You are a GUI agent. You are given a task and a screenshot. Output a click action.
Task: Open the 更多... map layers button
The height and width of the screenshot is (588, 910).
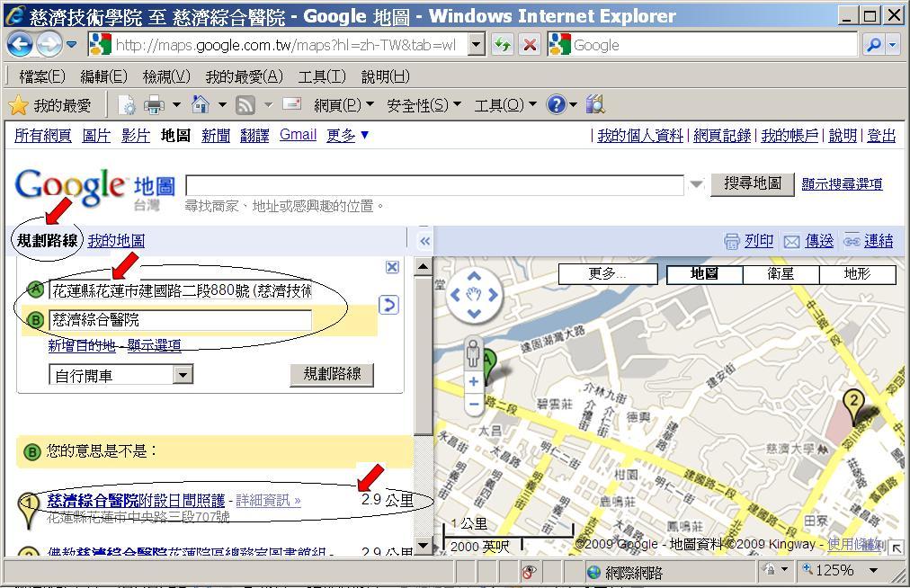tap(608, 273)
